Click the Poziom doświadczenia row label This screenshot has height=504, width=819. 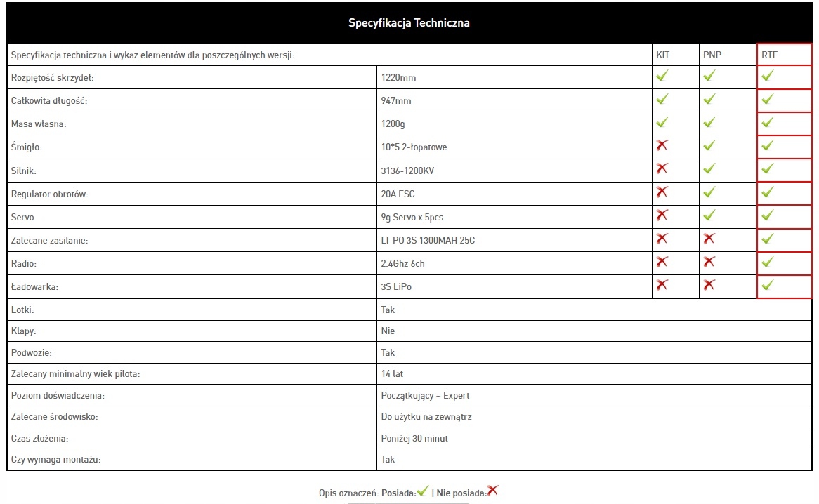[58, 396]
